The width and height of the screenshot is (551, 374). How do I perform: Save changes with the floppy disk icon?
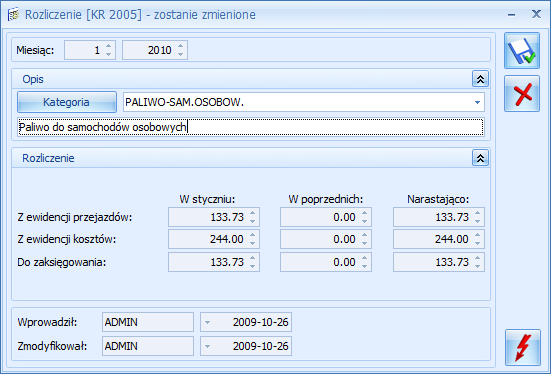[x=522, y=51]
